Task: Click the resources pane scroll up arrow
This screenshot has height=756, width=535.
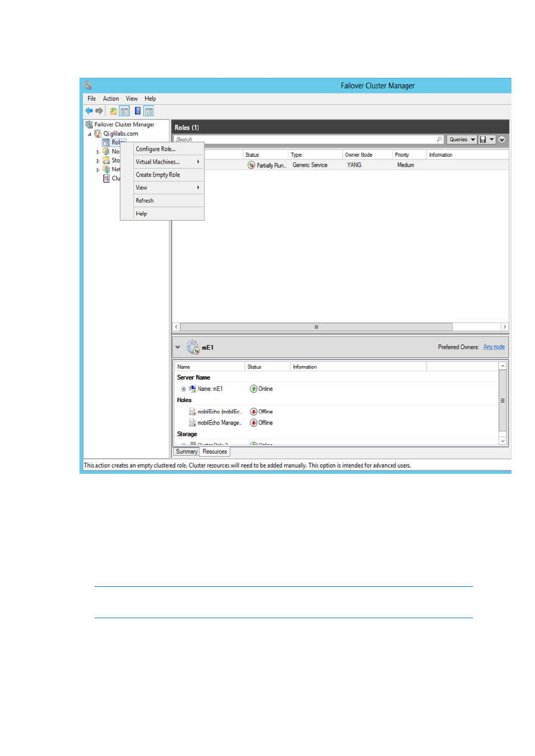Action: click(503, 366)
